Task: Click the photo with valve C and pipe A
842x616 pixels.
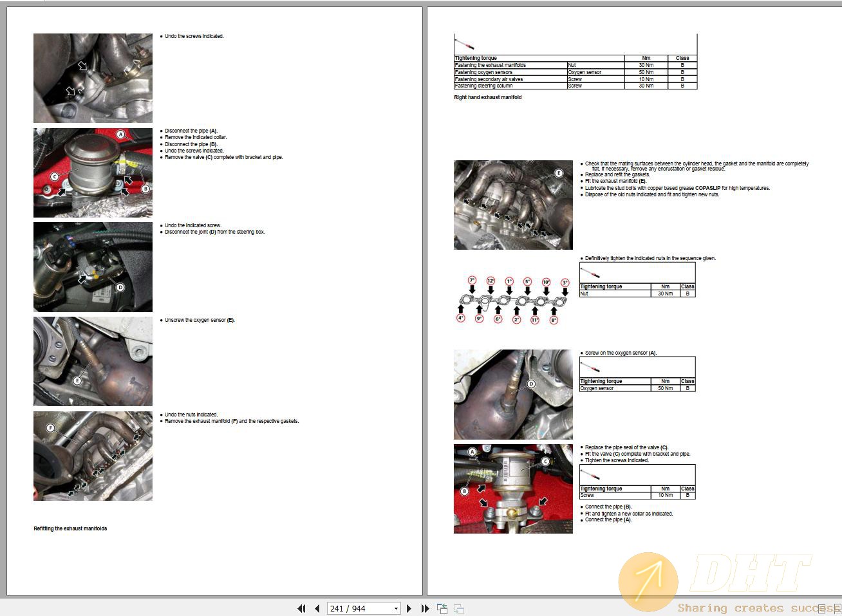Action: tap(93, 173)
